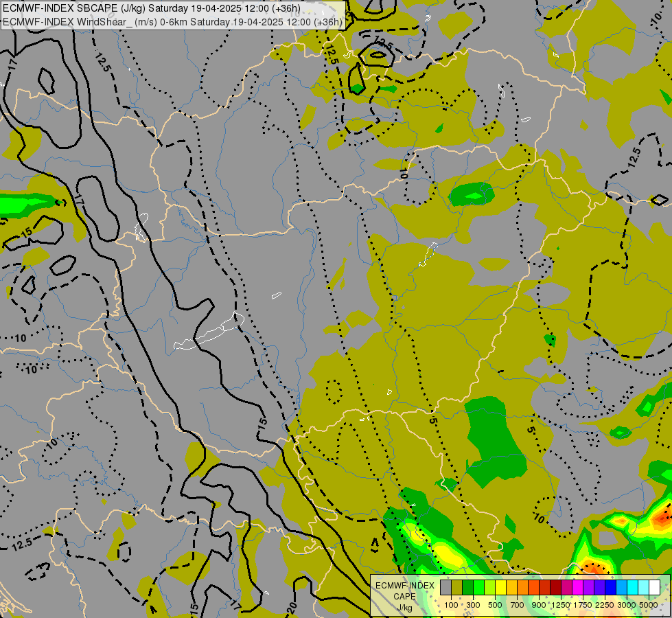Click the 3000 legend value label
Viewport: 672px width, 618px height.
pyautogui.click(x=627, y=605)
